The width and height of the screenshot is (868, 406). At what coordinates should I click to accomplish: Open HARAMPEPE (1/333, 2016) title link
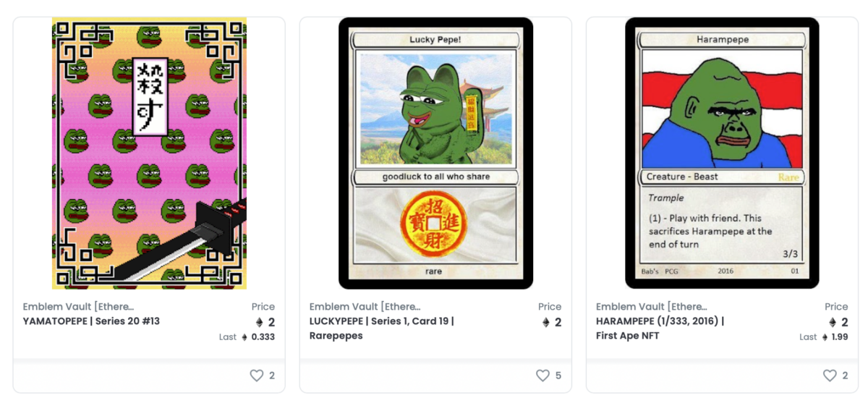660,329
